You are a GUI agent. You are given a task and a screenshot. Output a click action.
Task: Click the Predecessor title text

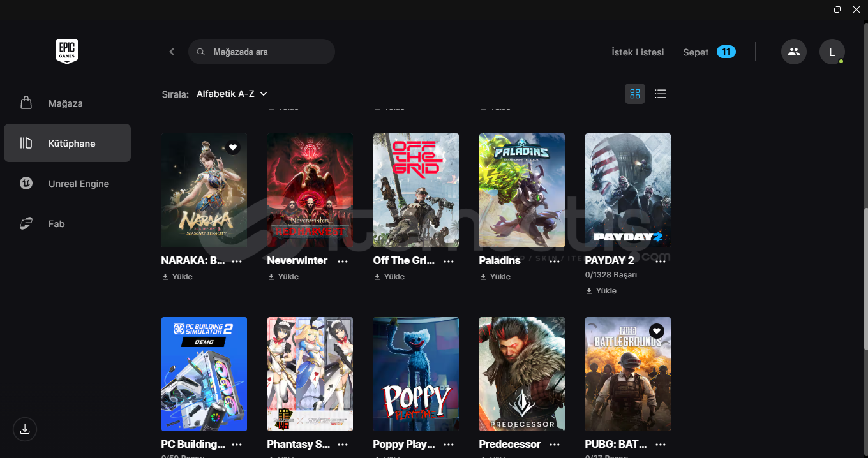pos(510,444)
